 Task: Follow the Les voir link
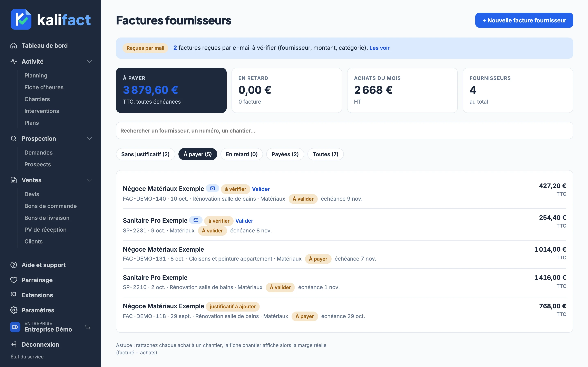coord(379,48)
